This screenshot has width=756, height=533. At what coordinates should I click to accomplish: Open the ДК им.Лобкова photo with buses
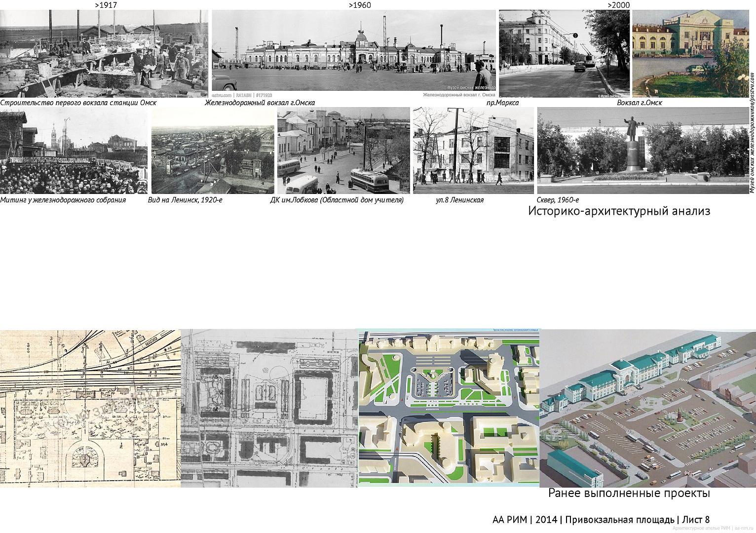coord(343,151)
